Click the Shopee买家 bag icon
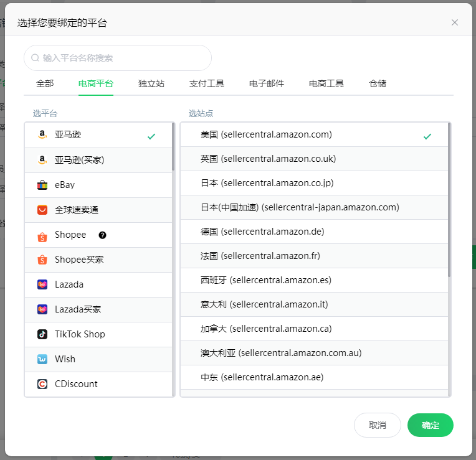Screen dimensions: 476x460 point(42,260)
